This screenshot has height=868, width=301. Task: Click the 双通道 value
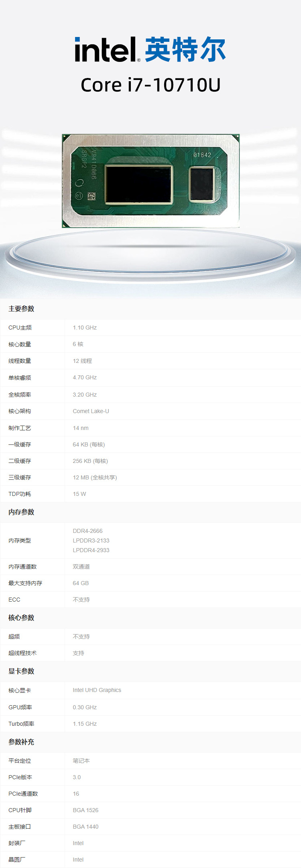(81, 567)
